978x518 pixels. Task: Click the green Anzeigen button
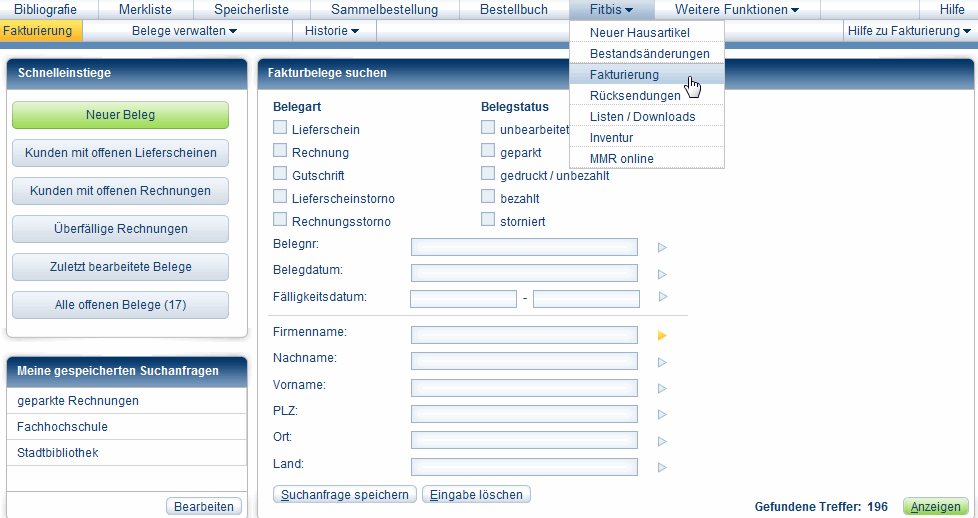936,507
